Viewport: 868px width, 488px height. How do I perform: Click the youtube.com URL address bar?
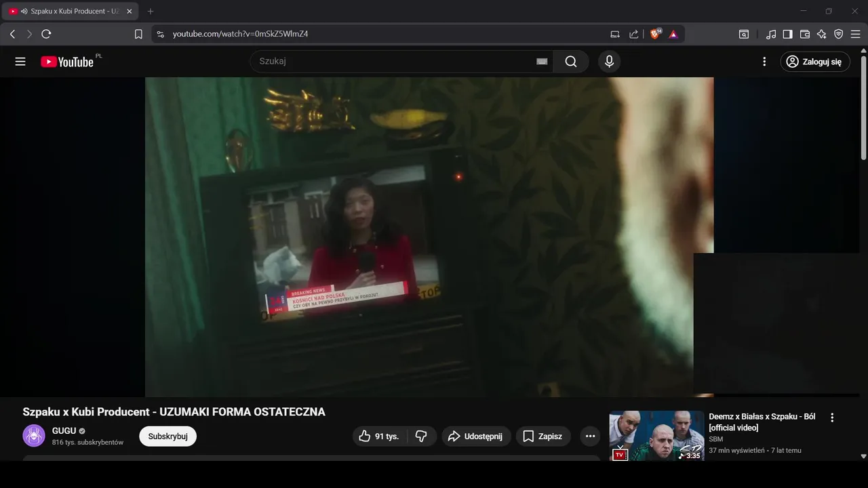[x=240, y=34]
